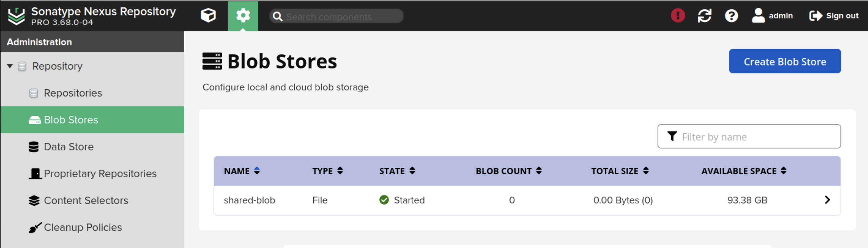Collapse the Repository tree node
The width and height of the screenshot is (868, 248).
click(10, 66)
